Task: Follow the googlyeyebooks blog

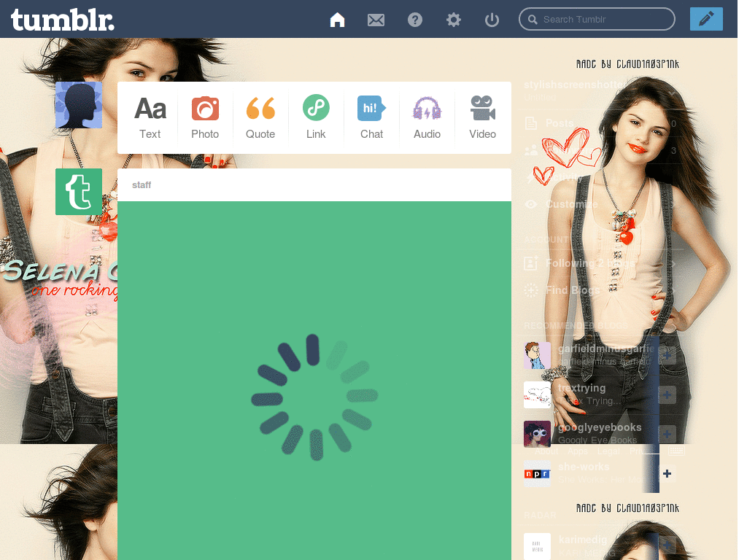Action: [667, 434]
